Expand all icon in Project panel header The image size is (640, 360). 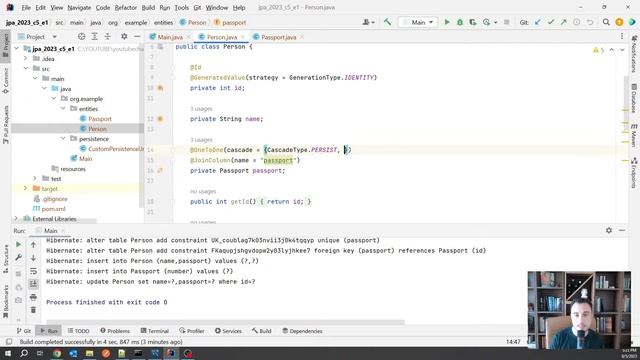point(95,37)
